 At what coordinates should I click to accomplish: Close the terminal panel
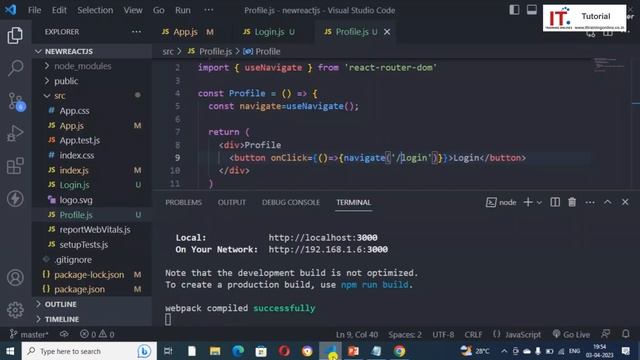point(625,202)
